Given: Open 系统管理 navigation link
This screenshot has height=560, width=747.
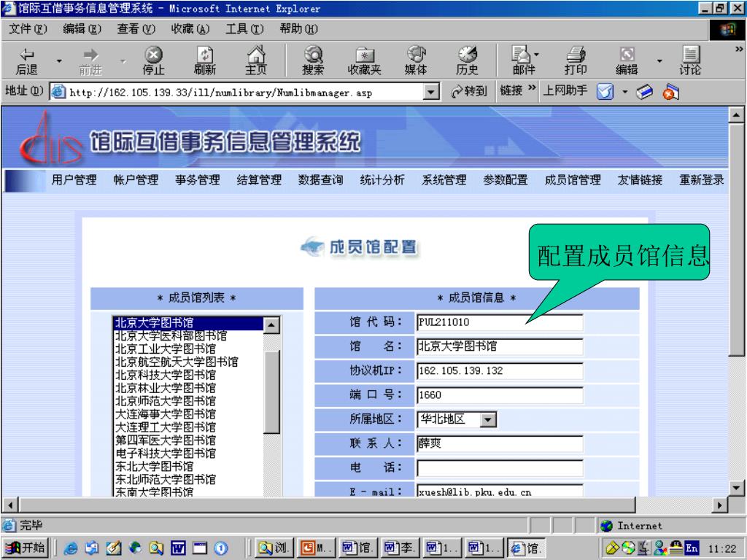Looking at the screenshot, I should (444, 180).
